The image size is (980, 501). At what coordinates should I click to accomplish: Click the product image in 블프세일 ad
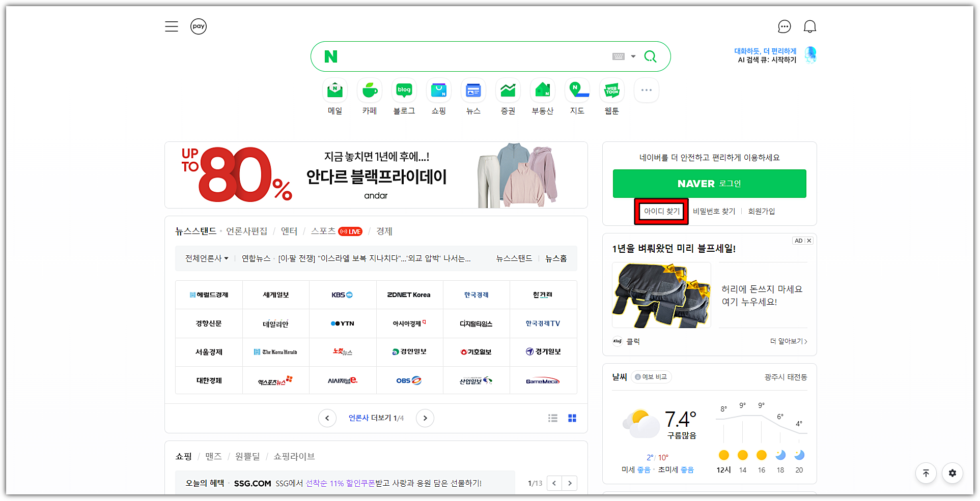pos(661,295)
